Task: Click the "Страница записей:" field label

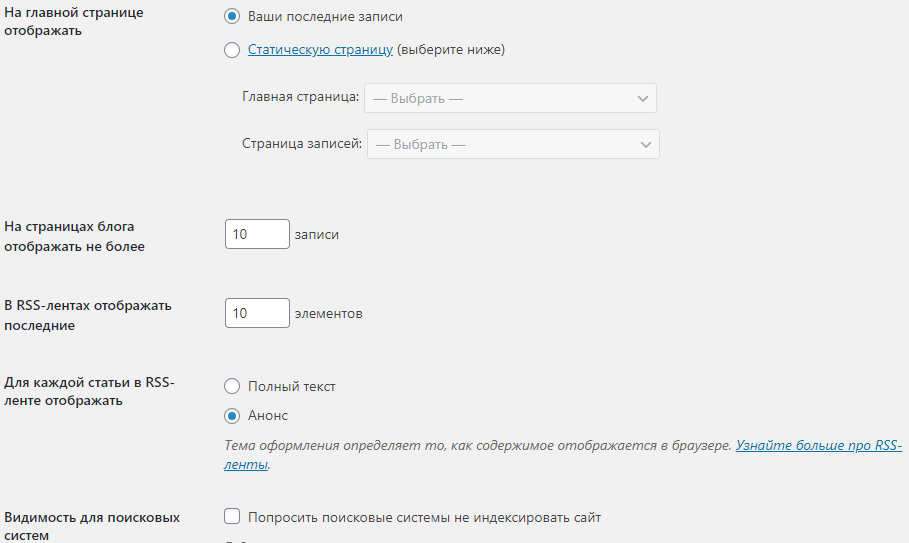Action: (302, 144)
